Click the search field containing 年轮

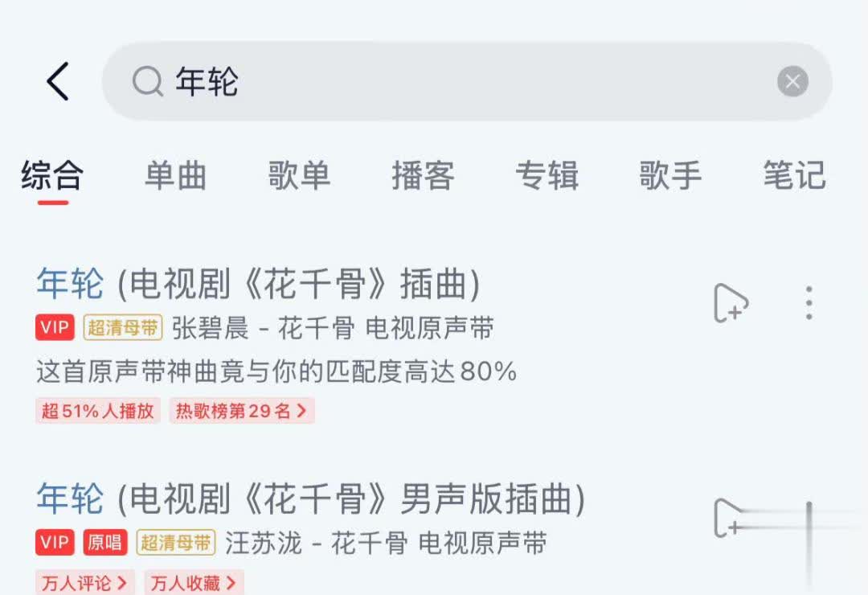pyautogui.click(x=467, y=81)
